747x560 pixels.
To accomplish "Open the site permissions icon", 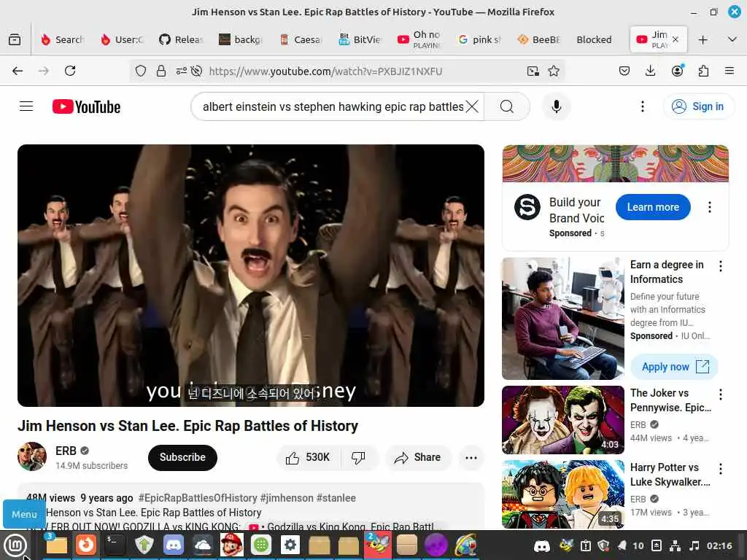I will [x=181, y=71].
